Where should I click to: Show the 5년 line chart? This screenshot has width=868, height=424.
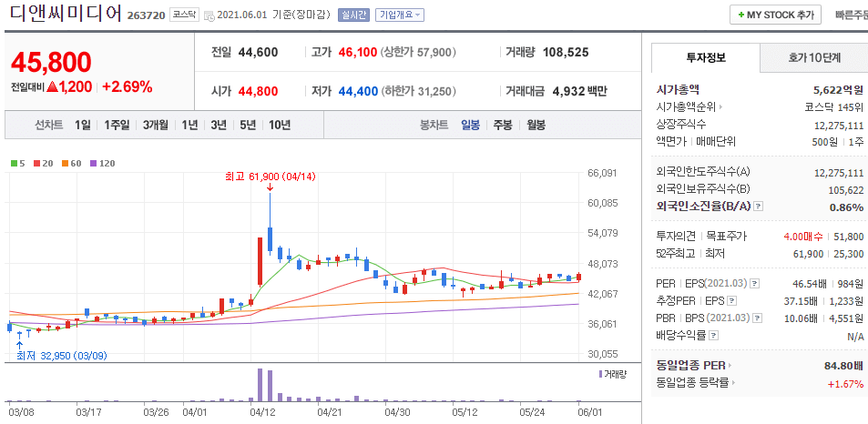(248, 125)
